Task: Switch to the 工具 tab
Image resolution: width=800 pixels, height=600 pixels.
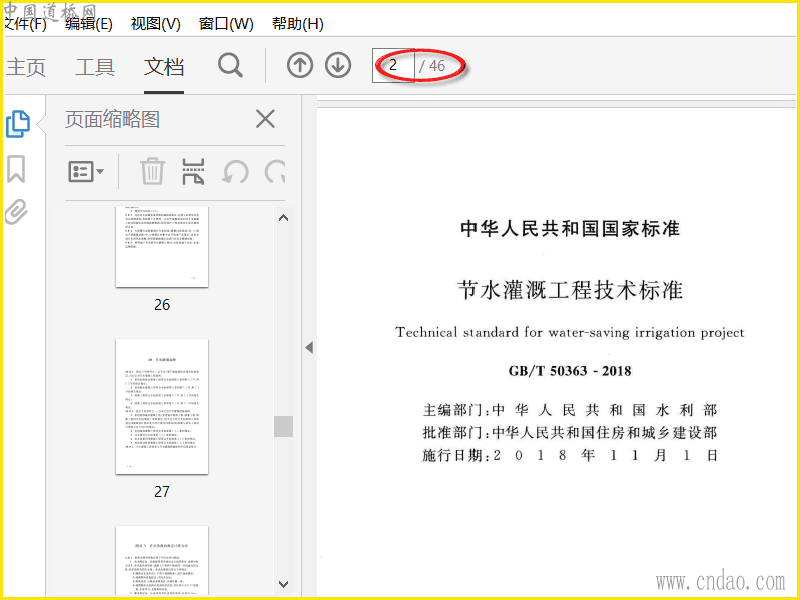Action: (x=95, y=67)
